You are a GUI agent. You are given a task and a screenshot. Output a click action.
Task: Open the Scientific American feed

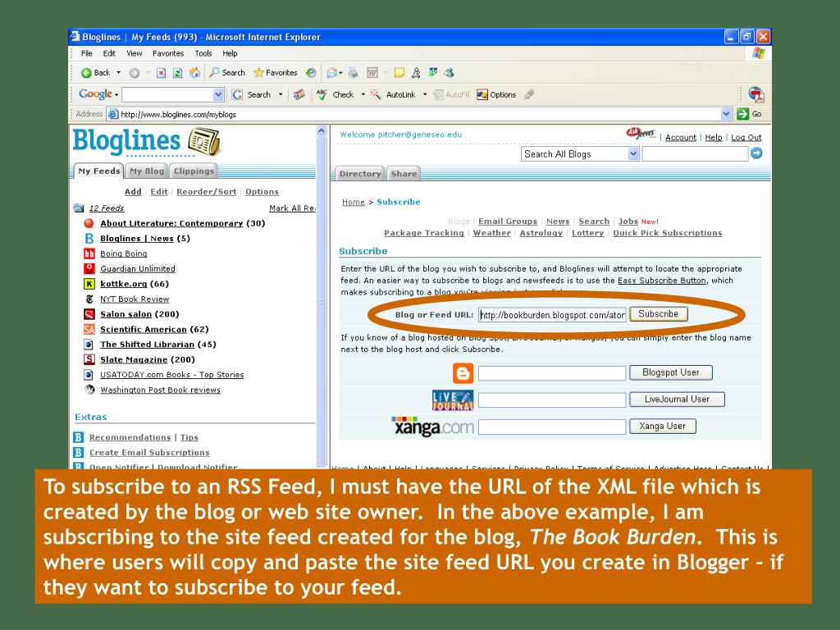[x=144, y=330]
